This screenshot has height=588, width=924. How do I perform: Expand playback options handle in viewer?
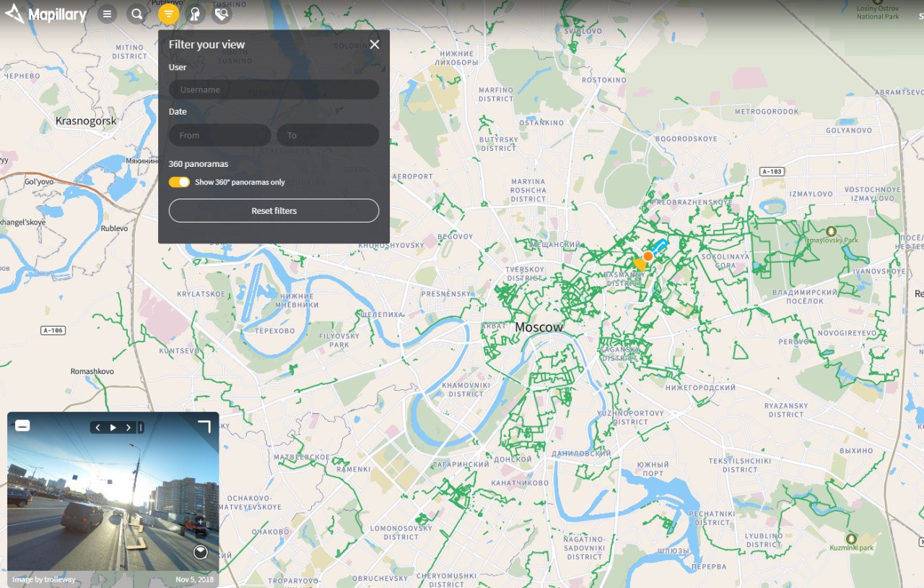pos(140,428)
